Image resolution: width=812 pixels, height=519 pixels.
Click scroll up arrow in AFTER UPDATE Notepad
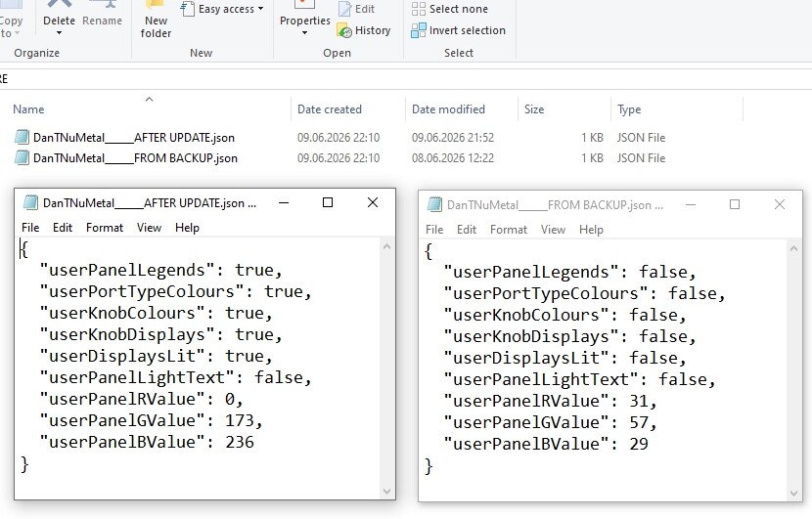tap(386, 247)
